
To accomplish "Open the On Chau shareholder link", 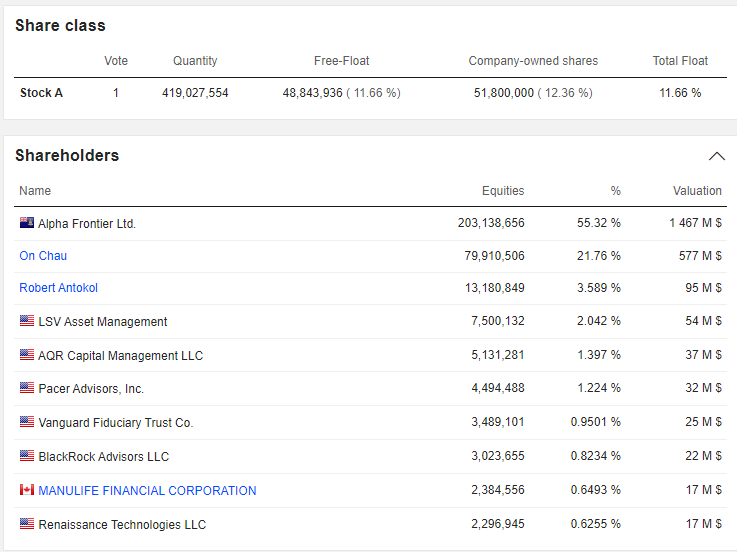I will pos(43,256).
